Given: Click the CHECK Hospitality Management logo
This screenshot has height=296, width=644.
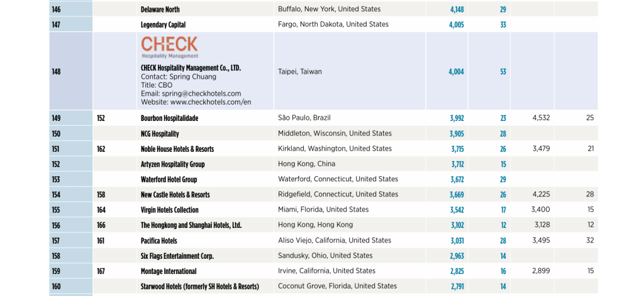Looking at the screenshot, I should tap(169, 47).
